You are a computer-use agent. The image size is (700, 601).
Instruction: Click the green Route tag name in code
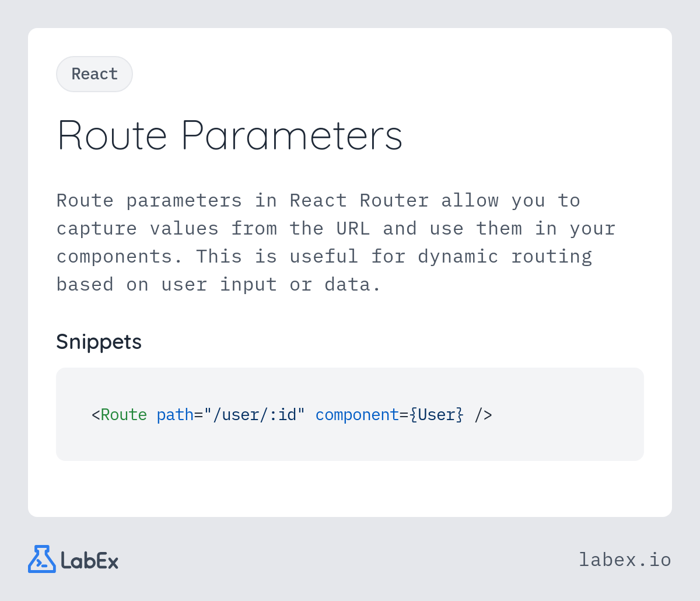(124, 415)
